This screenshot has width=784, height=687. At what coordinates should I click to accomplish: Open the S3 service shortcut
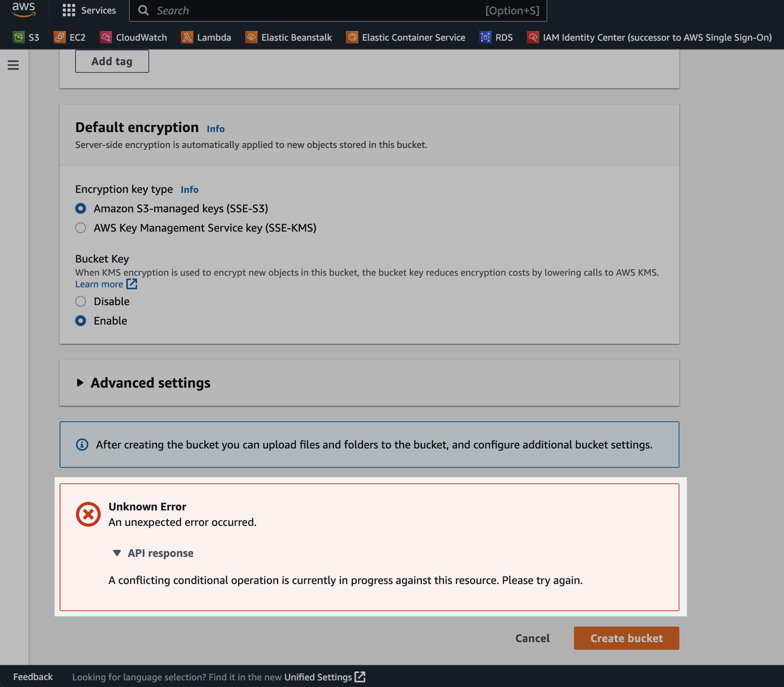(x=26, y=38)
